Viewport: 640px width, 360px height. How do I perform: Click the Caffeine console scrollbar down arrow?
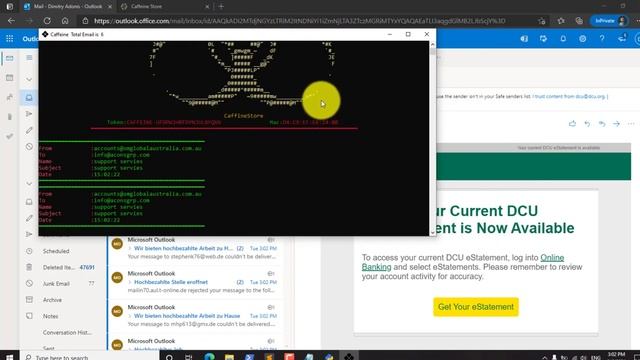433,233
